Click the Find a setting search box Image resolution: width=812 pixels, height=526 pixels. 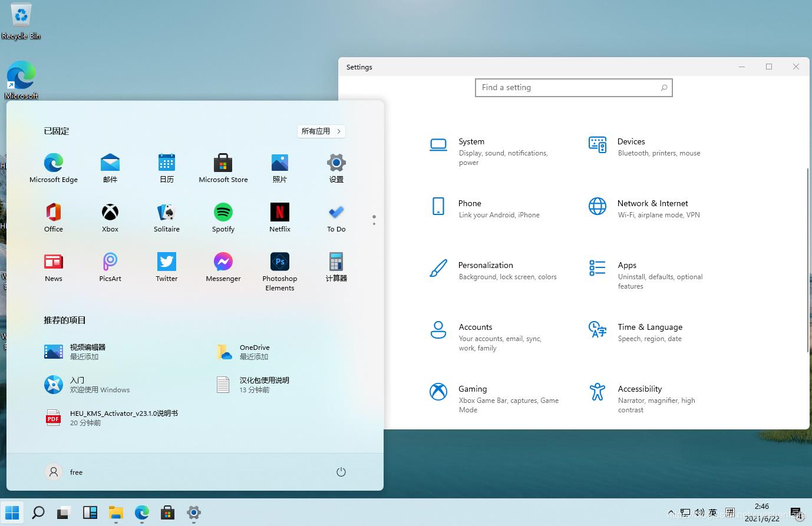(573, 88)
